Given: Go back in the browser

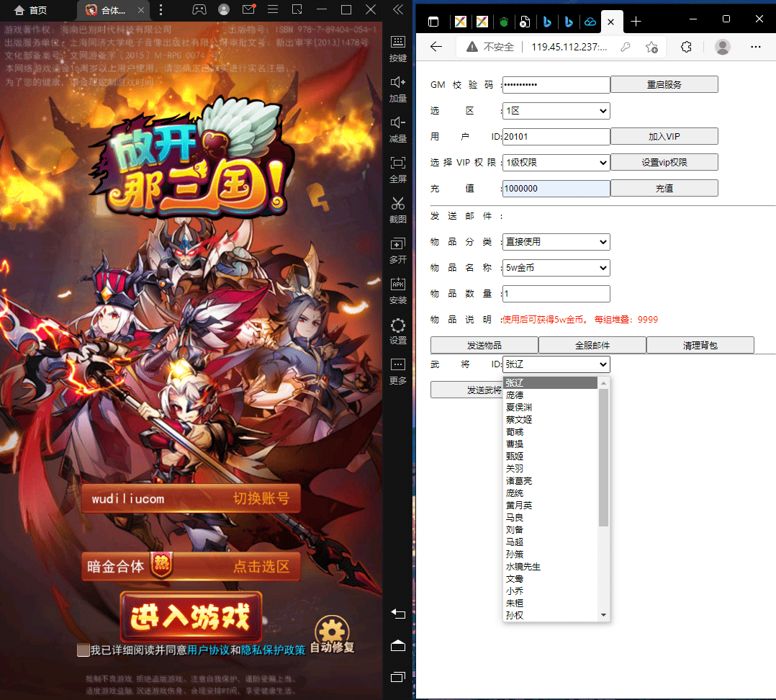Looking at the screenshot, I should coord(436,47).
